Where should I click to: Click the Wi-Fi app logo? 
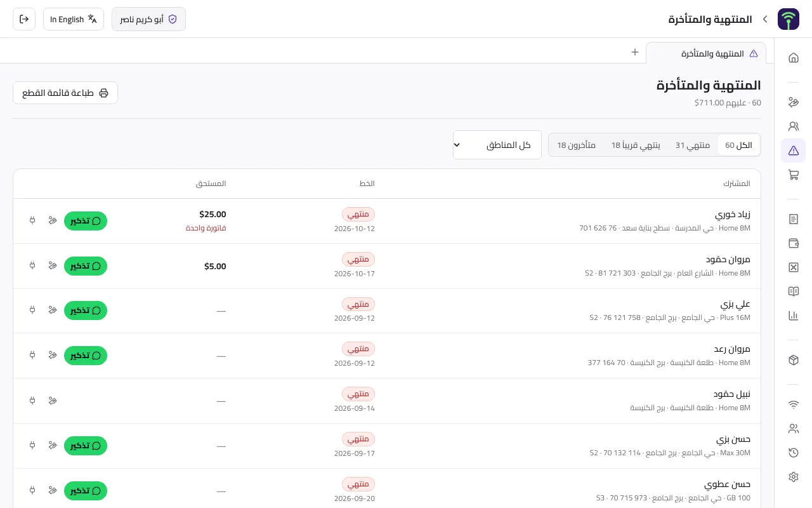click(789, 19)
